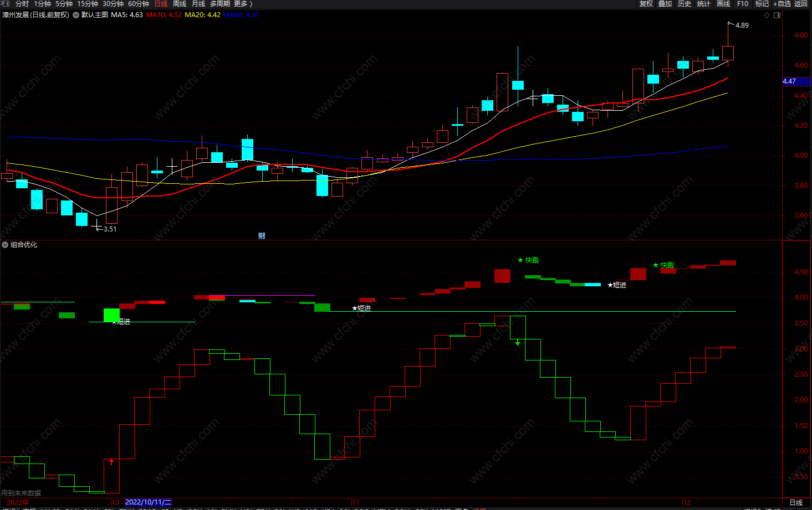Expand the 默认主图 indicator dropdown arrow
812x510 pixels.
click(76, 15)
